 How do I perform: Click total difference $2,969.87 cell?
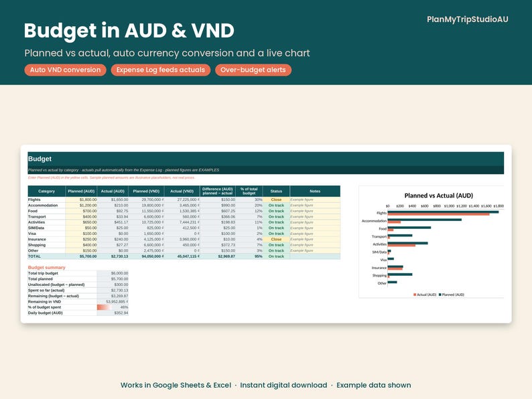[218, 256]
